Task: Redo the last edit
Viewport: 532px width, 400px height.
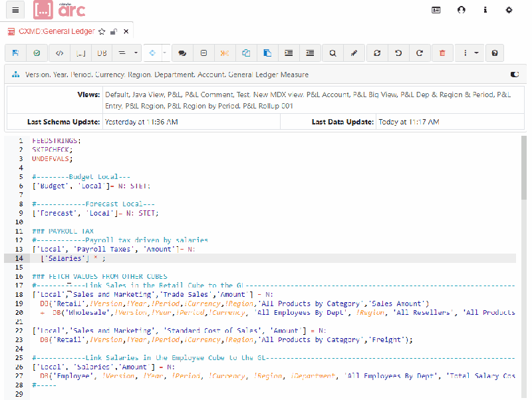Action: [420, 53]
